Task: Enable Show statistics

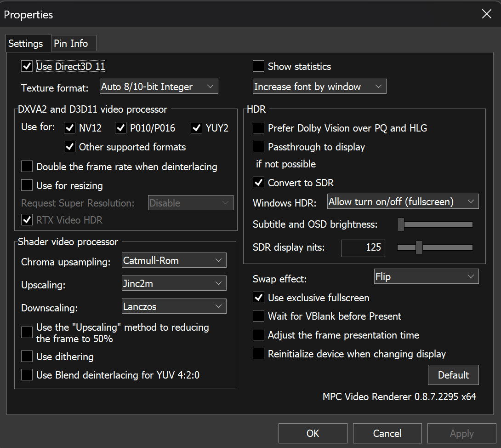Action: point(258,66)
